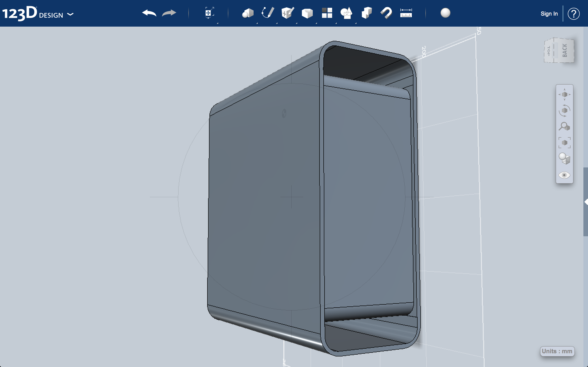Enable the Snap tool
The width and height of the screenshot is (588, 367).
coord(386,13)
